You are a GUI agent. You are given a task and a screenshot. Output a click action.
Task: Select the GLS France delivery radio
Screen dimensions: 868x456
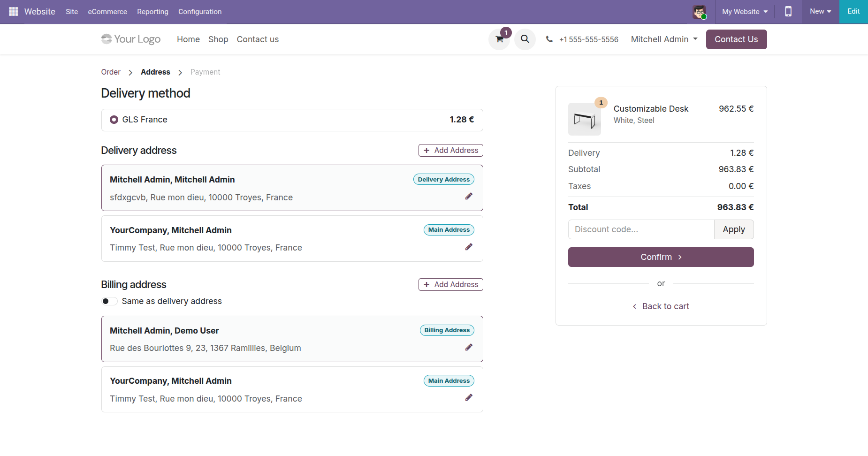[x=114, y=120]
